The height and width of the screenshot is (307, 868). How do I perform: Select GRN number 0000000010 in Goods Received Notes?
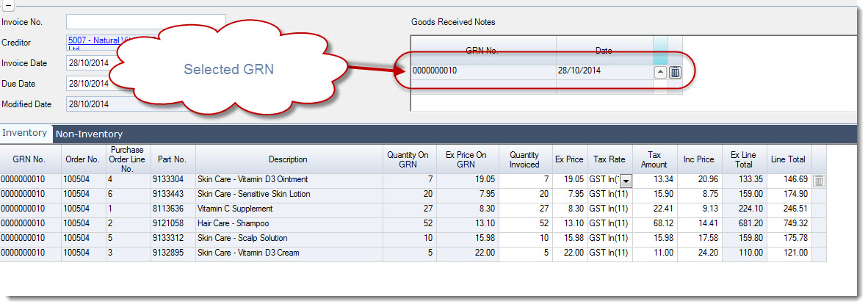(482, 71)
